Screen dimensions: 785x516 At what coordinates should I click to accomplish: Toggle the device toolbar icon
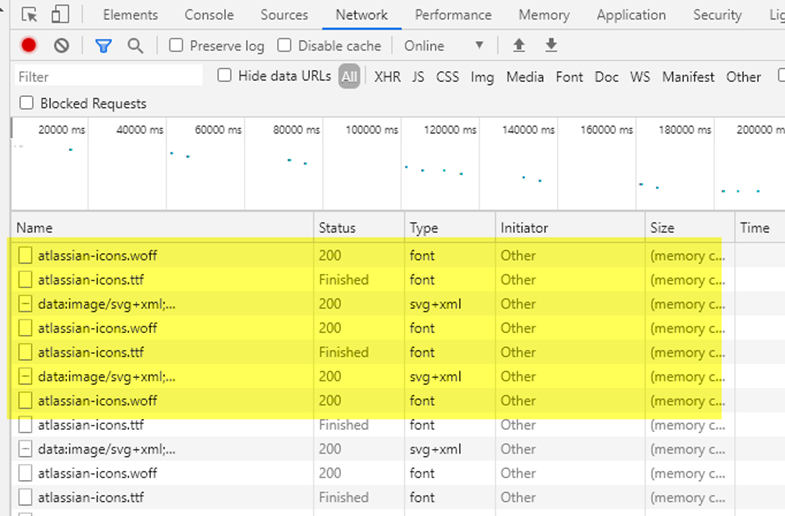60,15
